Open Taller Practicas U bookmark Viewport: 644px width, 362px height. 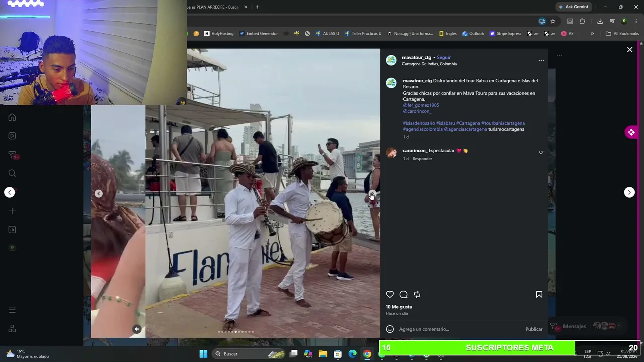pos(363,34)
